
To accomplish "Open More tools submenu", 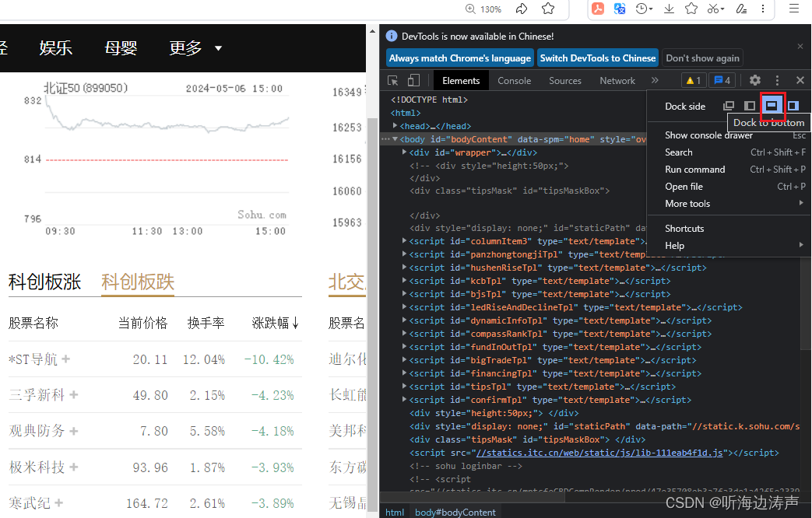I will click(729, 203).
